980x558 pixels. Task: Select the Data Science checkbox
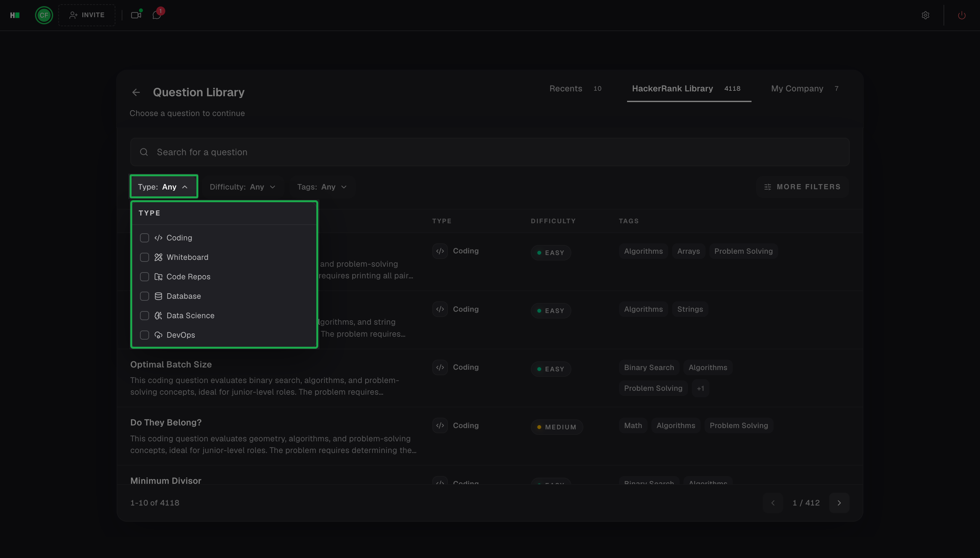pyautogui.click(x=145, y=315)
